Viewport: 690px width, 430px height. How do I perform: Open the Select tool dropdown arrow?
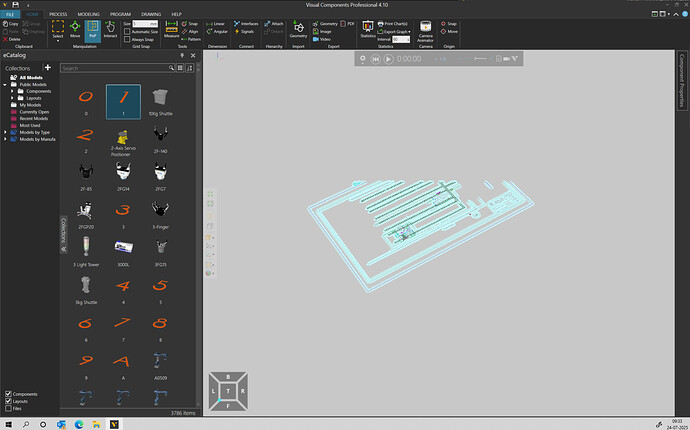coord(58,41)
